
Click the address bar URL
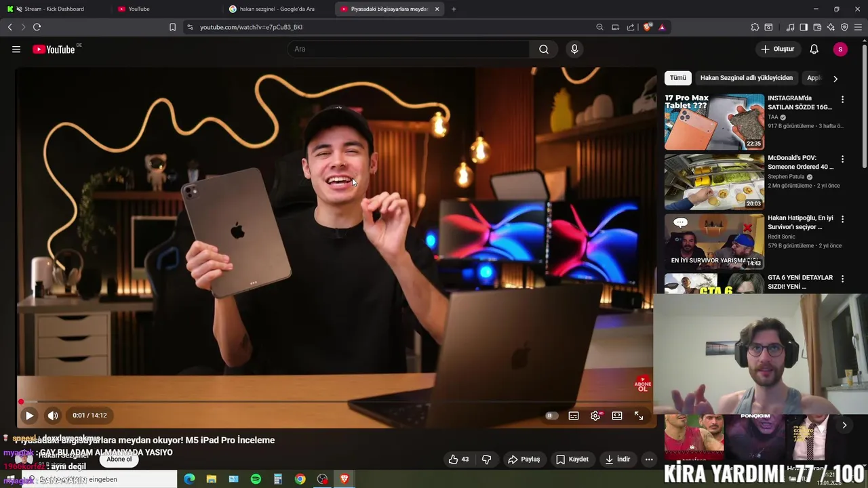(251, 27)
